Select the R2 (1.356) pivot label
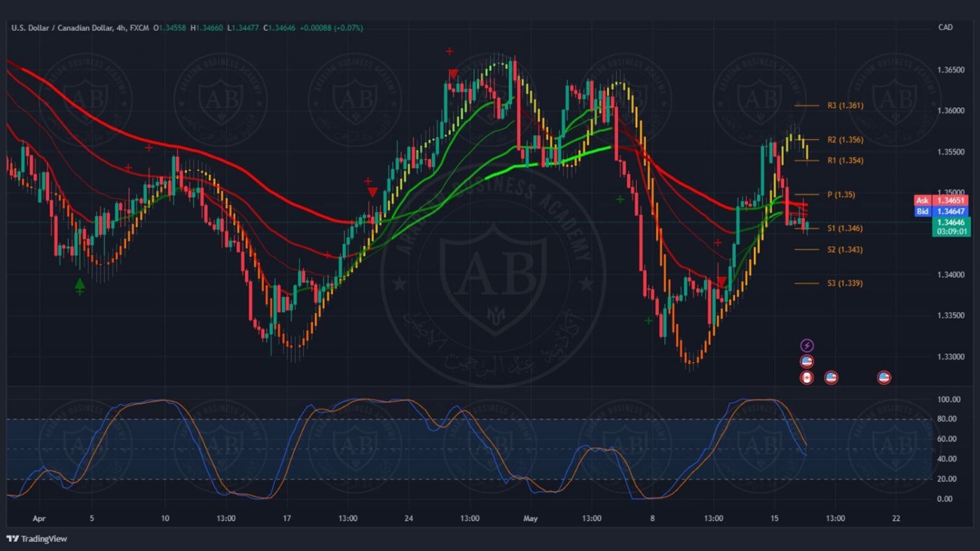 coord(845,140)
